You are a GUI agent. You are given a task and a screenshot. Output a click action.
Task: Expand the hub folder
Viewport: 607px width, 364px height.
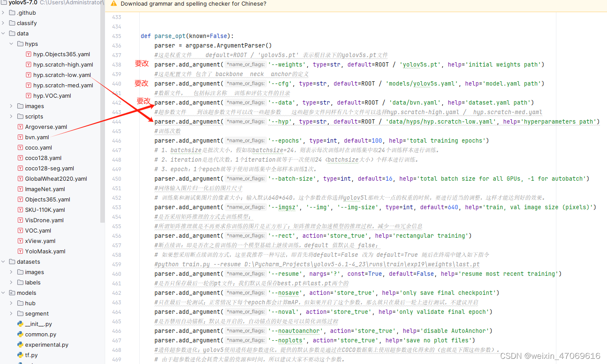(11, 303)
